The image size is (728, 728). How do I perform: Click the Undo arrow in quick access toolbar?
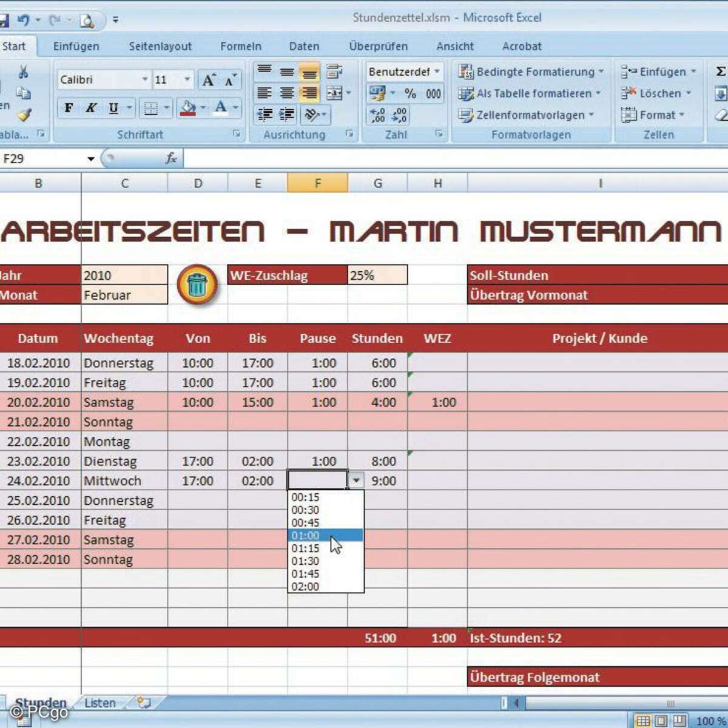pyautogui.click(x=23, y=20)
